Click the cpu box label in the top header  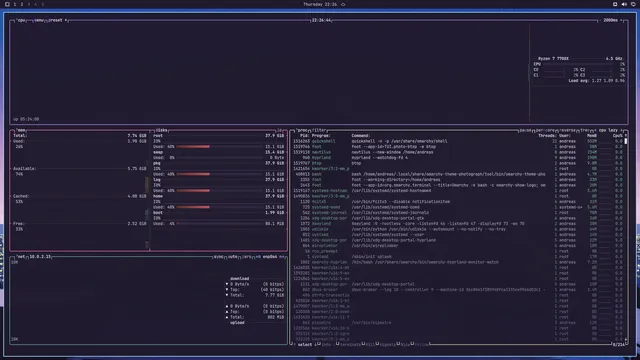click(21, 20)
